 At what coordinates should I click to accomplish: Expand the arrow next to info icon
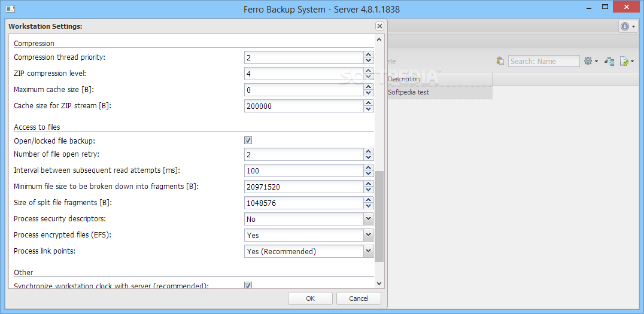click(x=633, y=27)
